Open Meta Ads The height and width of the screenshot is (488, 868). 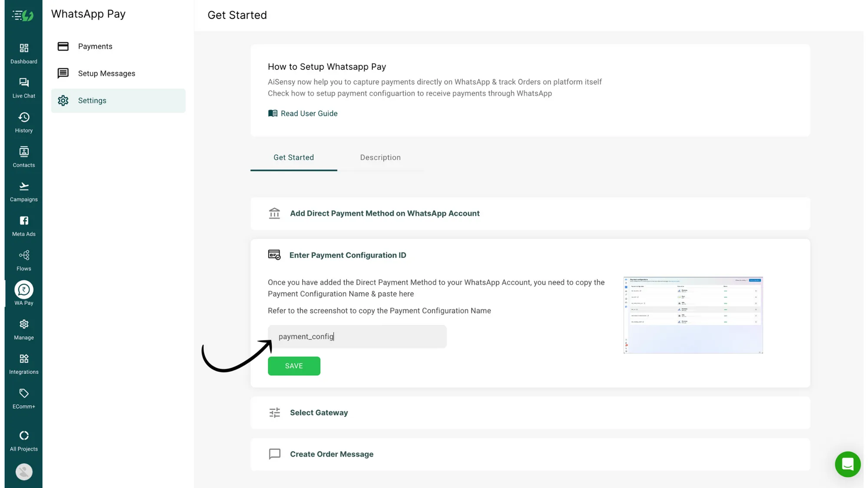click(23, 226)
